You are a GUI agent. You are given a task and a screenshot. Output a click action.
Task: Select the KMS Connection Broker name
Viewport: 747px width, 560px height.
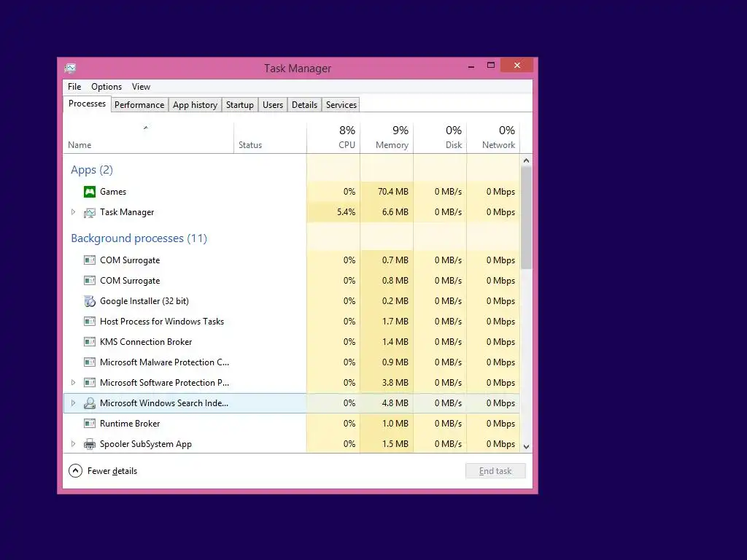tap(146, 342)
